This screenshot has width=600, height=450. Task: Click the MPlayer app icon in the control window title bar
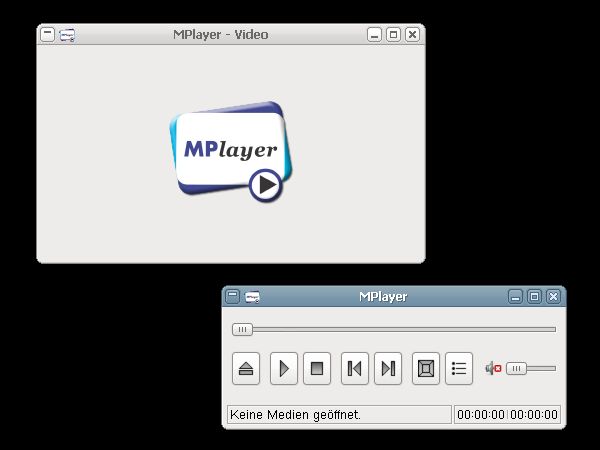point(252,297)
